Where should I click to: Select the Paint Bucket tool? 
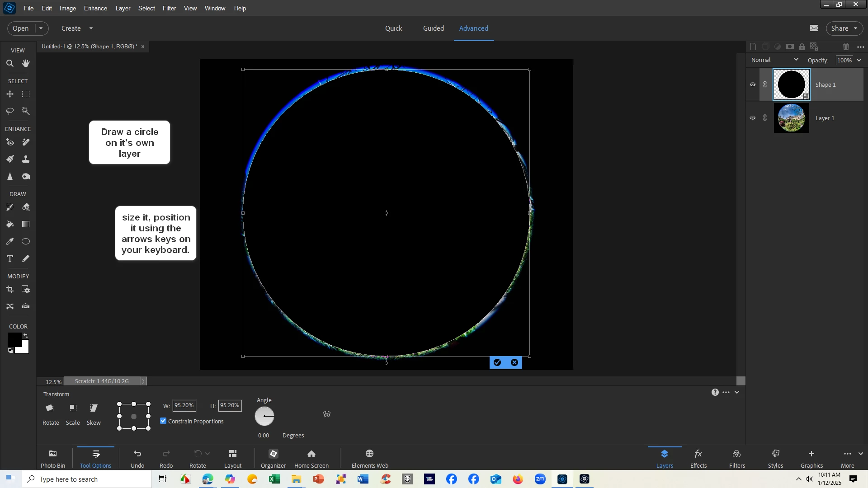coord(9,225)
